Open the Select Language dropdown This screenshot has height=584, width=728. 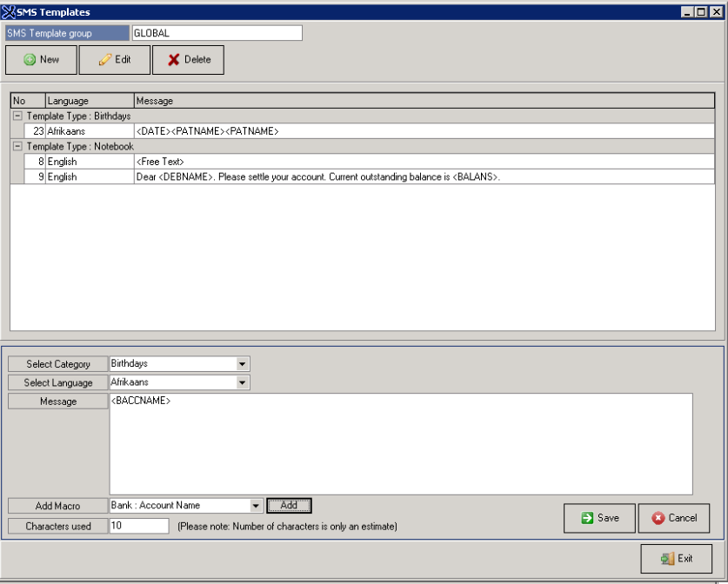243,382
